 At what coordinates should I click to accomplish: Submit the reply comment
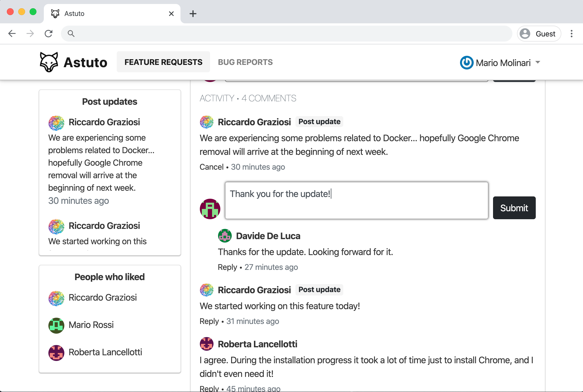(x=514, y=208)
